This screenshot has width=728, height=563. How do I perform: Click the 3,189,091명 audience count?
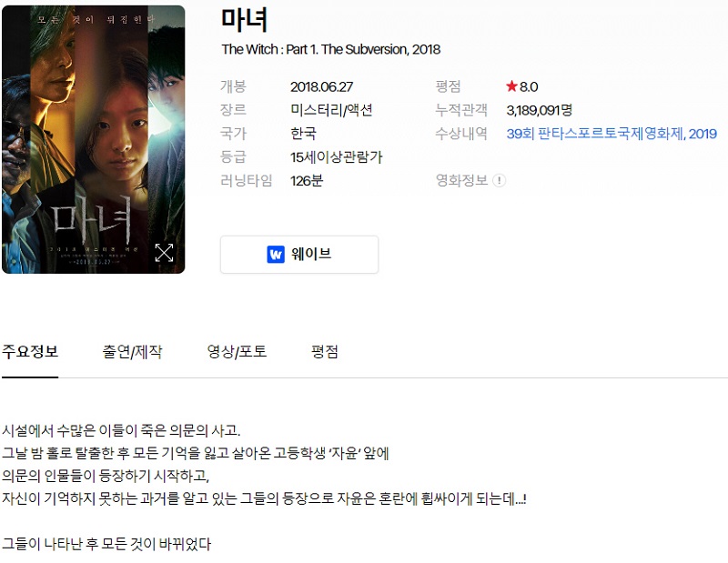(x=539, y=110)
